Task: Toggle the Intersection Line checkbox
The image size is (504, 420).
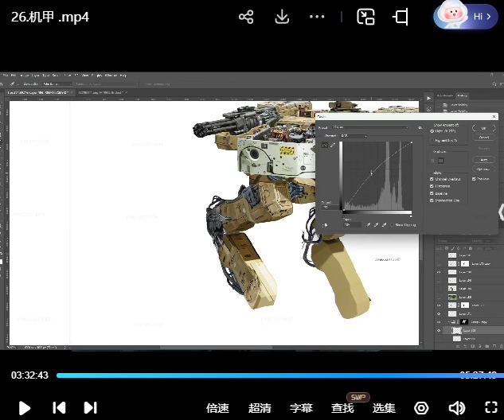Action: (432, 200)
